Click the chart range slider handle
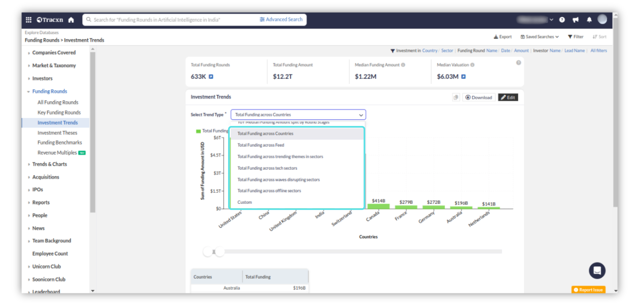The width and height of the screenshot is (644, 308). [220, 251]
